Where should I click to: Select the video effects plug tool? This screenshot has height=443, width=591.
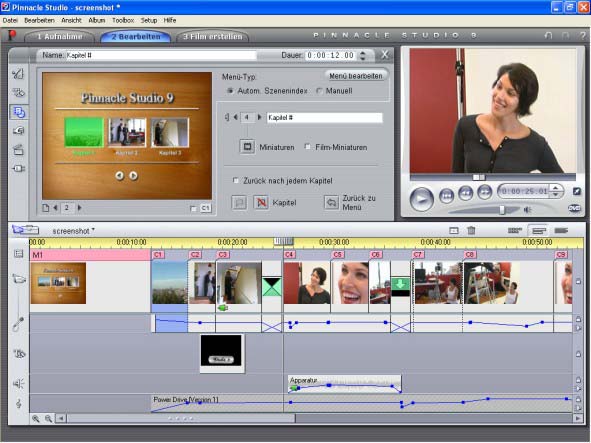(18, 169)
